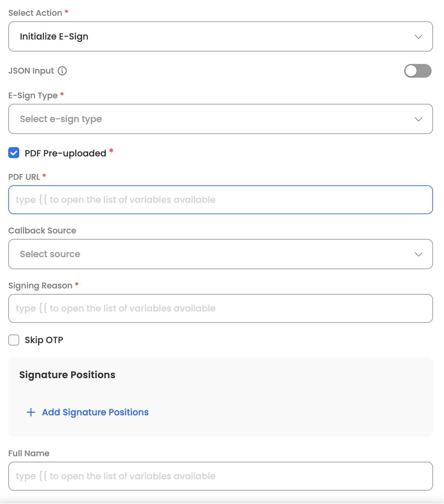Screen dimensions: 444x504
Task: Click the JSON Input label
Action: point(31,71)
